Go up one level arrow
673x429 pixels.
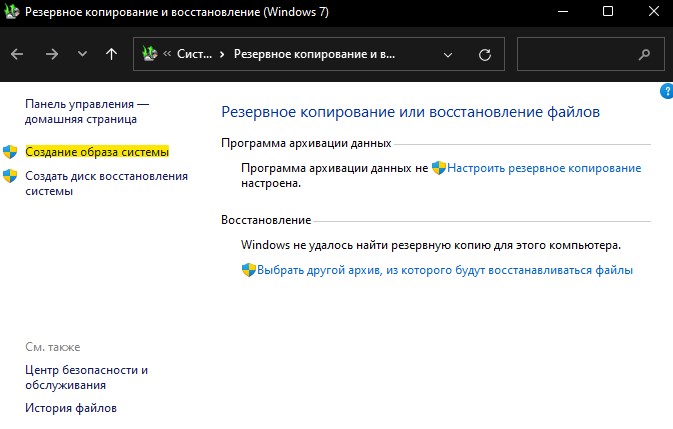click(x=112, y=54)
